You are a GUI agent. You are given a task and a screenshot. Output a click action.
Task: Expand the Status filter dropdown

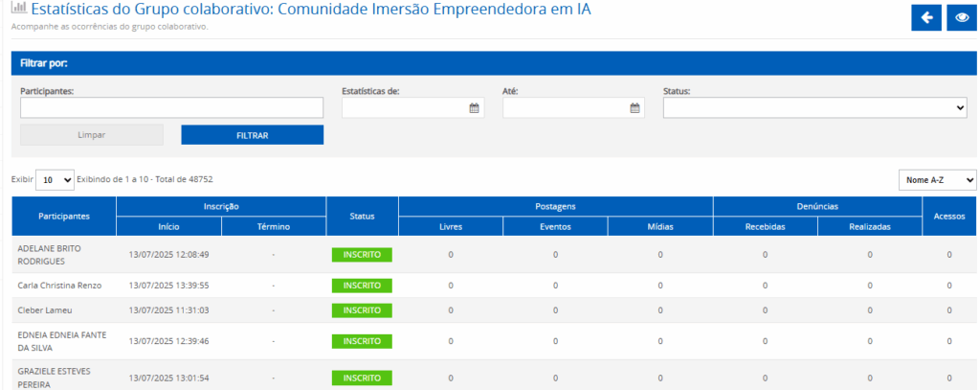click(815, 108)
